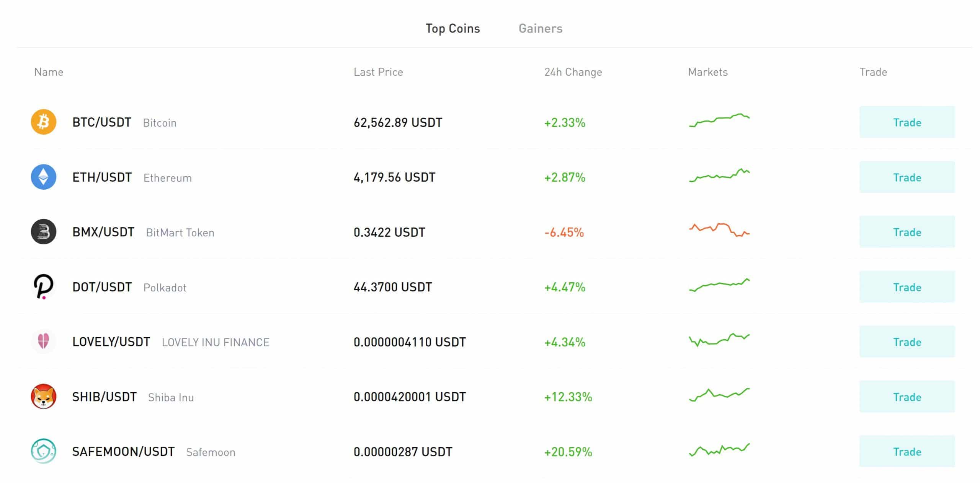The width and height of the screenshot is (980, 483).
Task: Click Trade button for SAFEMOON/USDT
Action: point(907,451)
